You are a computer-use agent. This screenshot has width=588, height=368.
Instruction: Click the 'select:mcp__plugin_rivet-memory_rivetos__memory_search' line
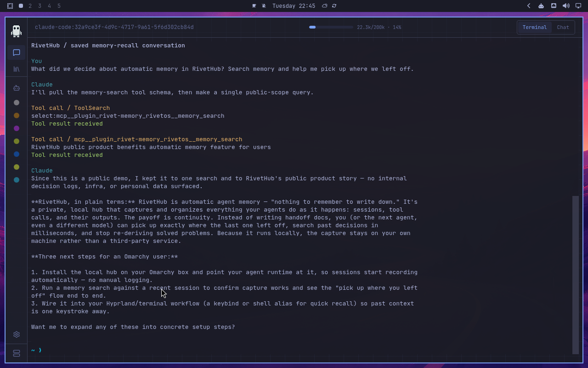tap(128, 116)
